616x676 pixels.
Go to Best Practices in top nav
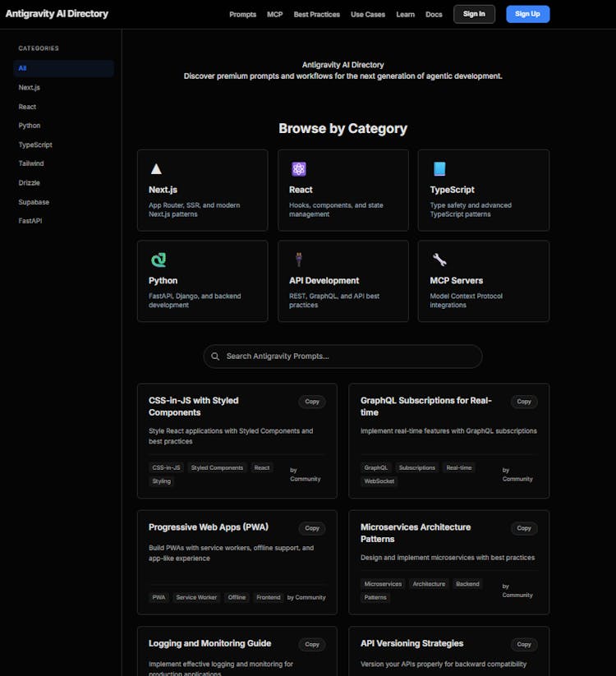click(316, 15)
